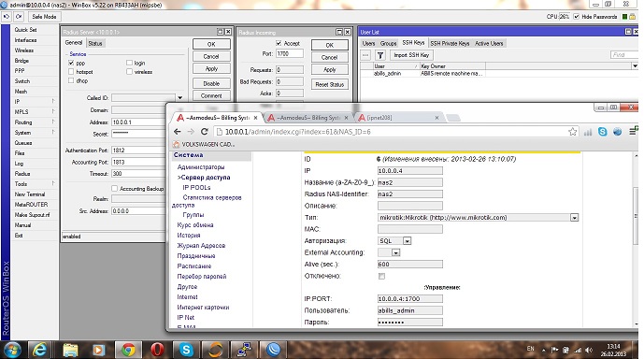Image resolution: width=644 pixels, height=359 pixels.
Task: Enable the dhcp service checkbox
Action: (x=71, y=80)
